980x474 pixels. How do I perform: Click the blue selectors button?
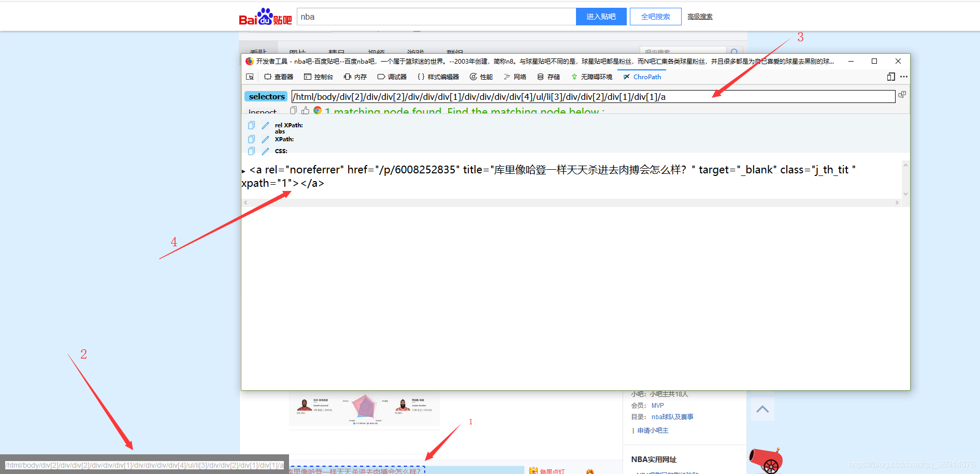pos(266,96)
